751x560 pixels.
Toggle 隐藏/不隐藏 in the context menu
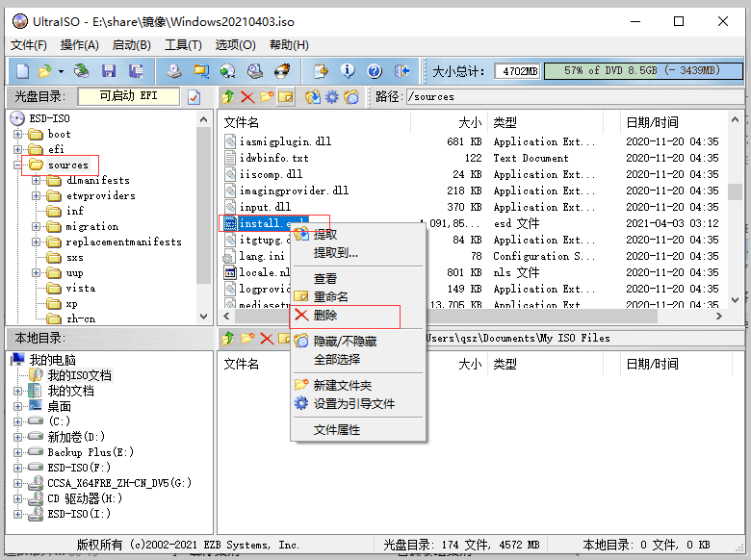[358, 342]
